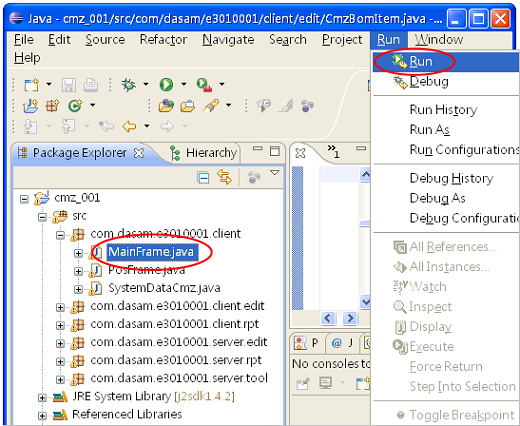Screen dimensions: 520x426
Task: Show hidden editor tabs list
Action: tap(333, 151)
